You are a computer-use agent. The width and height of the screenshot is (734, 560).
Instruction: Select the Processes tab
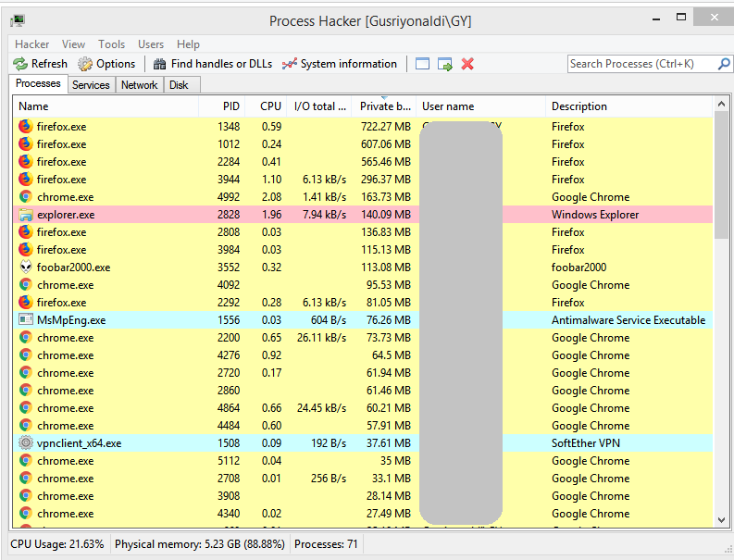pyautogui.click(x=38, y=83)
